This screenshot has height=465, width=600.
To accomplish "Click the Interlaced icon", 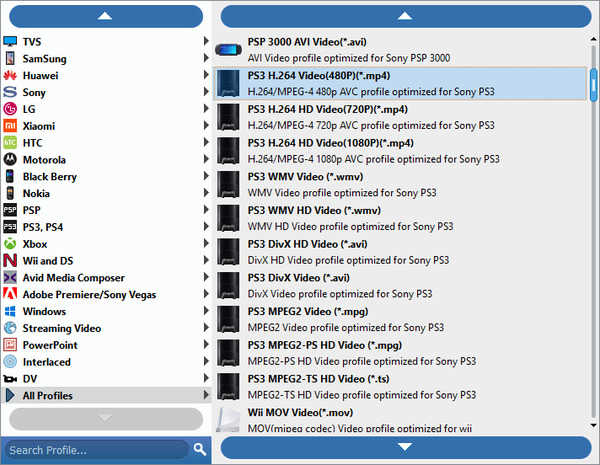I will point(10,362).
